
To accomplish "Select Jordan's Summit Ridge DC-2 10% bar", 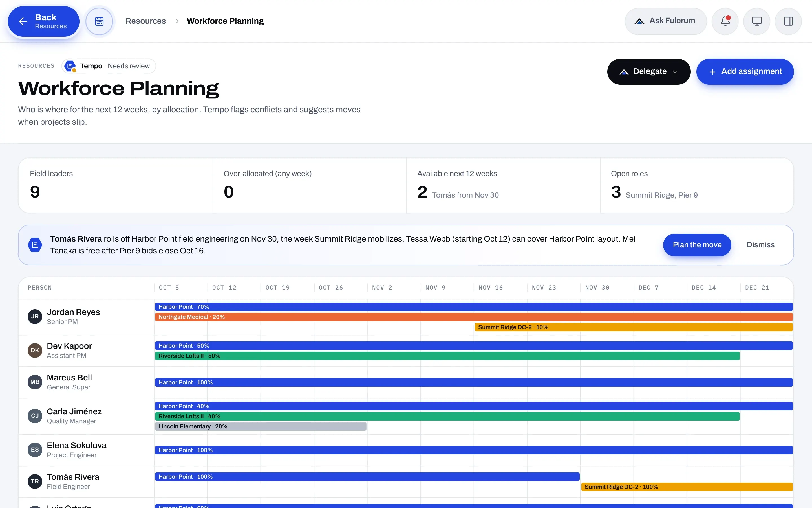I will tap(634, 327).
